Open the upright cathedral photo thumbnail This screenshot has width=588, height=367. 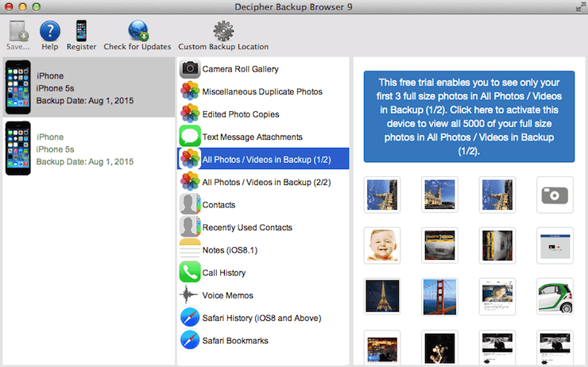click(x=440, y=195)
